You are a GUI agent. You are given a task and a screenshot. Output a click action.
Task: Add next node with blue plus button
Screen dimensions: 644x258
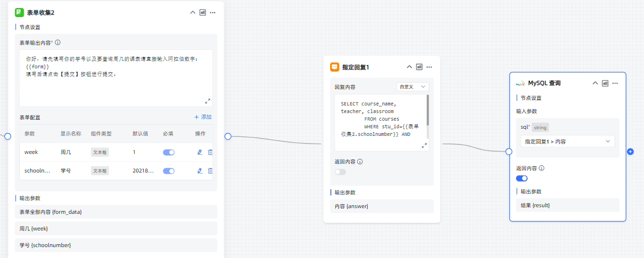[630, 152]
